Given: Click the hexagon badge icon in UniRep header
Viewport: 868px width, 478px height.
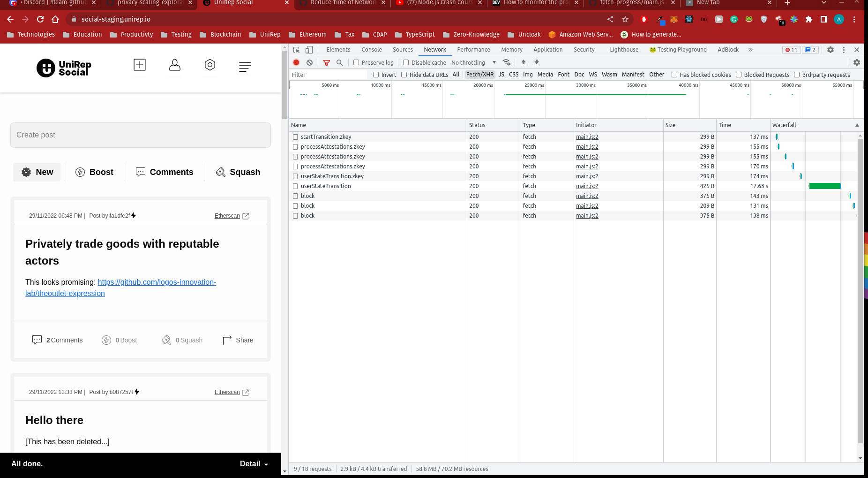Looking at the screenshot, I should [x=210, y=66].
